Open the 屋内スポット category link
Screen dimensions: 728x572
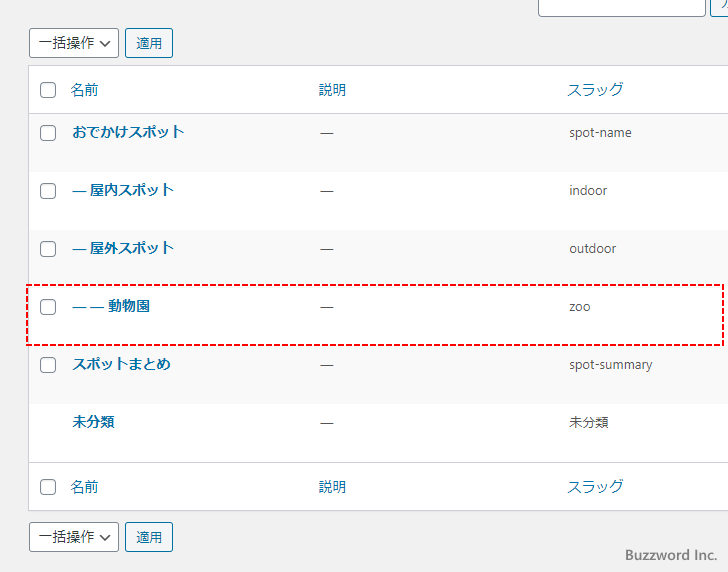pyautogui.click(x=131, y=190)
